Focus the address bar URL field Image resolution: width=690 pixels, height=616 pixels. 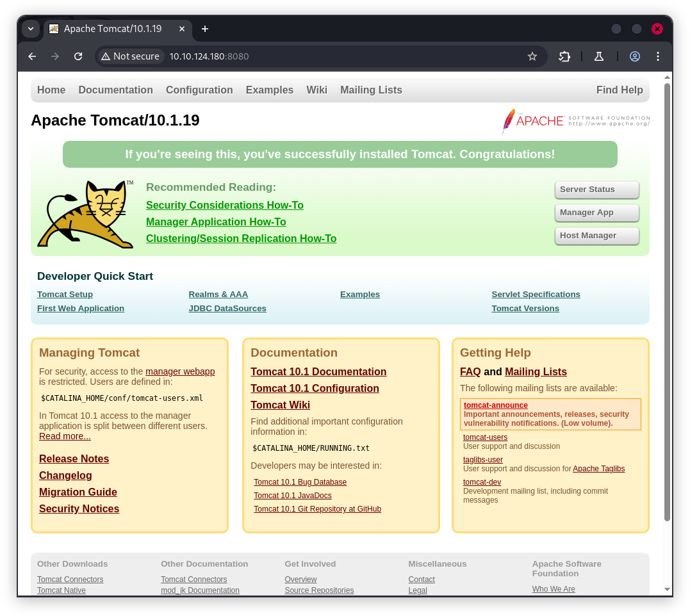pyautogui.click(x=346, y=56)
